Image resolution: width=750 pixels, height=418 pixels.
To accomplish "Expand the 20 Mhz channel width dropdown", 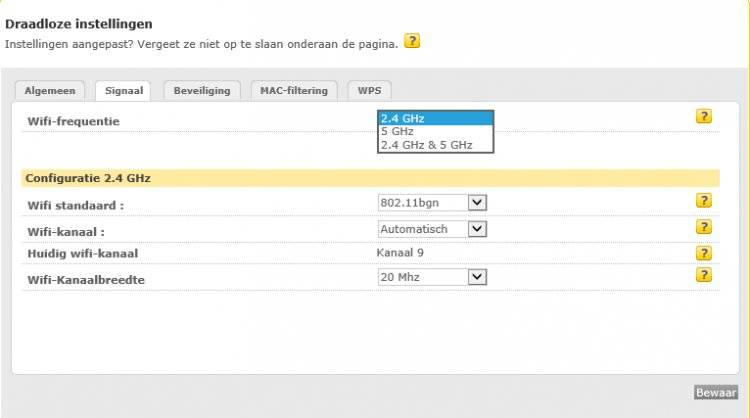I will pos(432,277).
